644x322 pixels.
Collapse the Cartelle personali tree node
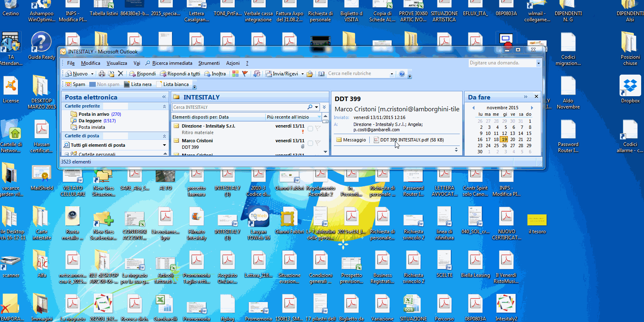pyautogui.click(x=67, y=154)
